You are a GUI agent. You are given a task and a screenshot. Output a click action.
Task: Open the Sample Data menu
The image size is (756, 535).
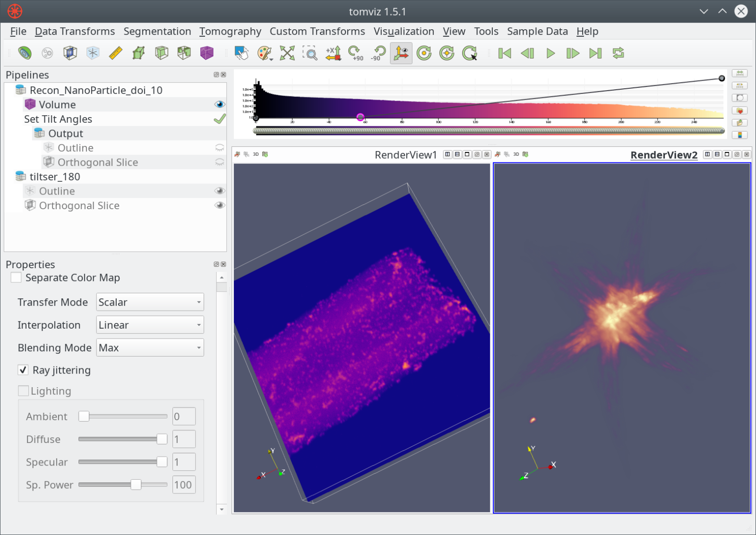537,31
